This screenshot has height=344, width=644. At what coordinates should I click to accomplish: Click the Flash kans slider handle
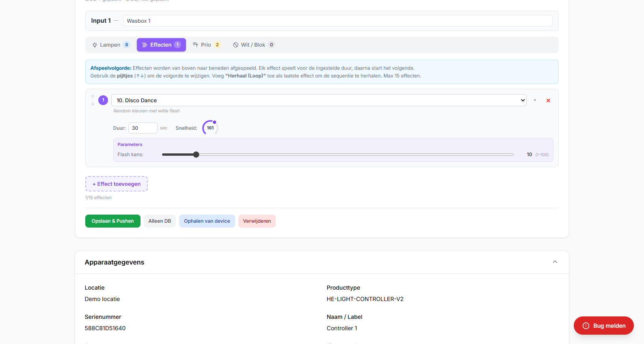pyautogui.click(x=196, y=155)
